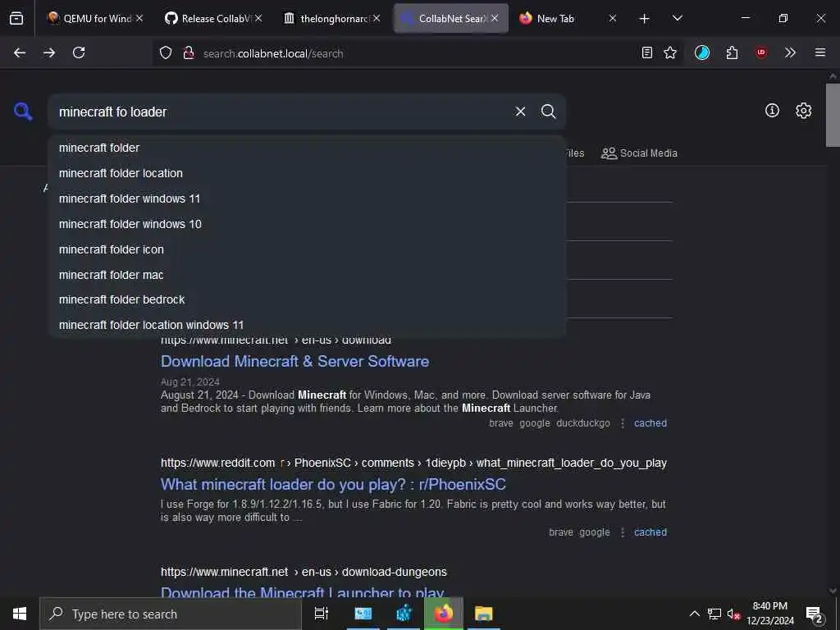Open cached link for reddit PhoenixSC result
The width and height of the screenshot is (840, 630).
pos(651,532)
